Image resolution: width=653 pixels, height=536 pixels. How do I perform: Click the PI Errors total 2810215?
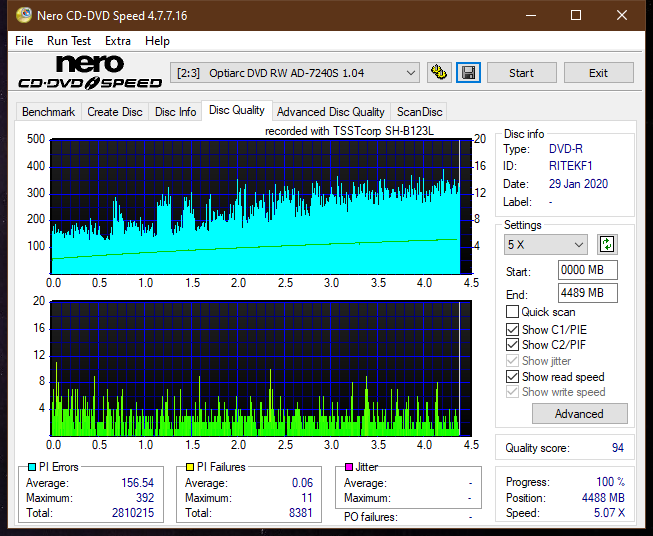pos(133,513)
